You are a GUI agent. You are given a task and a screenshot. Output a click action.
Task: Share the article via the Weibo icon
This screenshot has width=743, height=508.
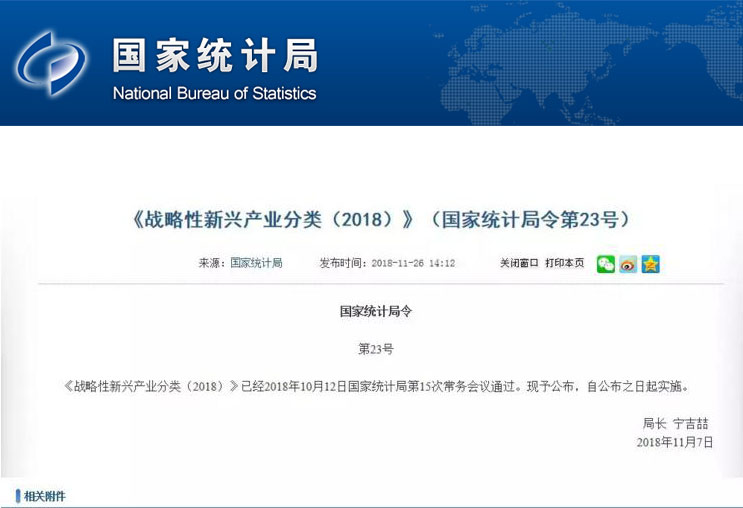tap(628, 264)
